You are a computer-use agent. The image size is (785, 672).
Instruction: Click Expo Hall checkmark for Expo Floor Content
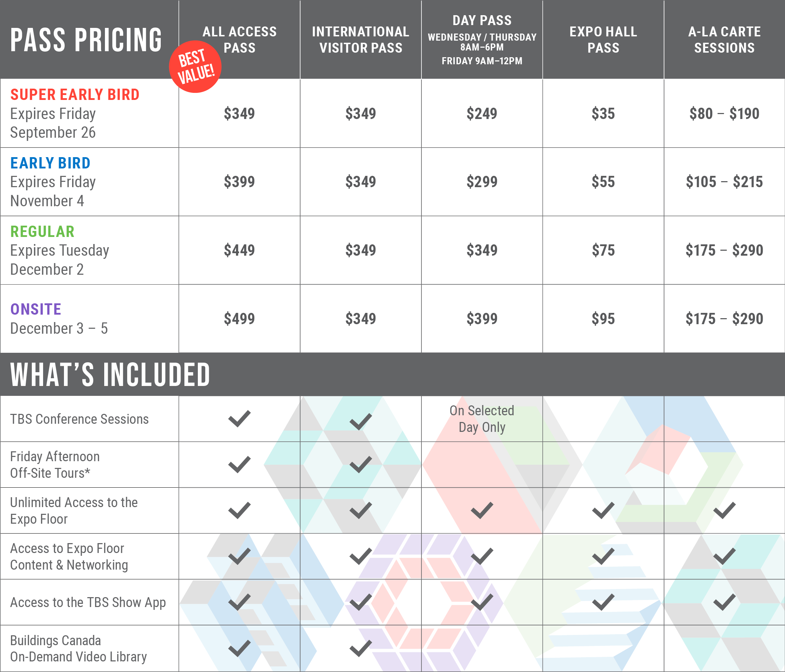click(x=603, y=556)
